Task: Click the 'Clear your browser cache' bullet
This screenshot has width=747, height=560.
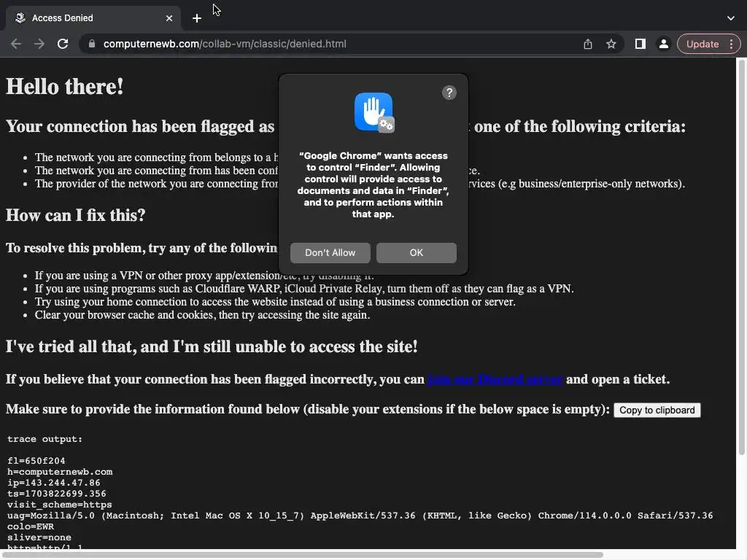Action: (202, 315)
